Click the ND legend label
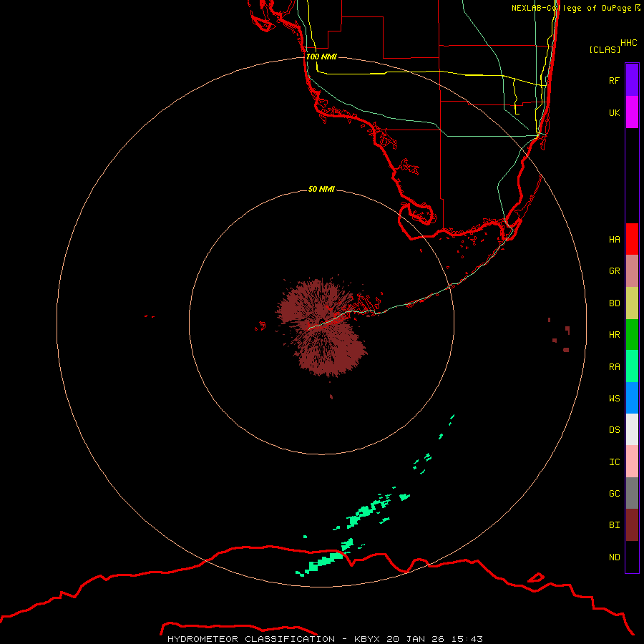The width and height of the screenshot is (644, 644). [x=614, y=557]
